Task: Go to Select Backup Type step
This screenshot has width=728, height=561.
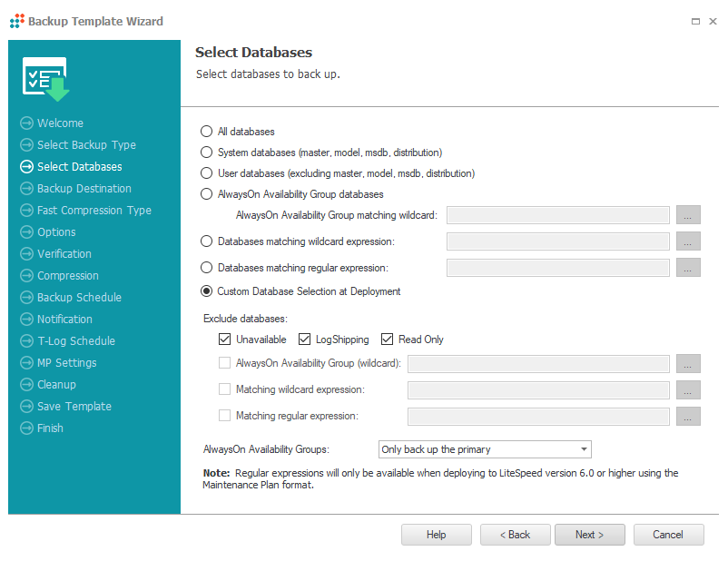Action: (86, 145)
